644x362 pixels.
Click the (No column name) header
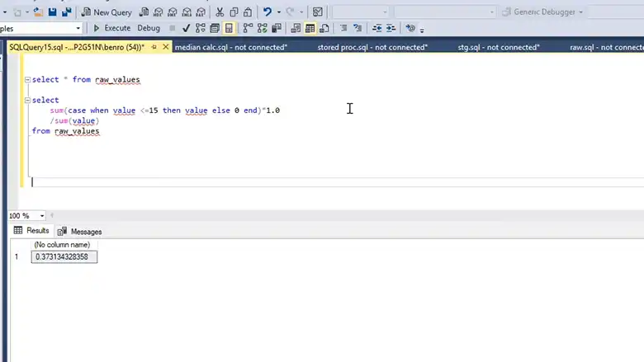[x=62, y=245]
